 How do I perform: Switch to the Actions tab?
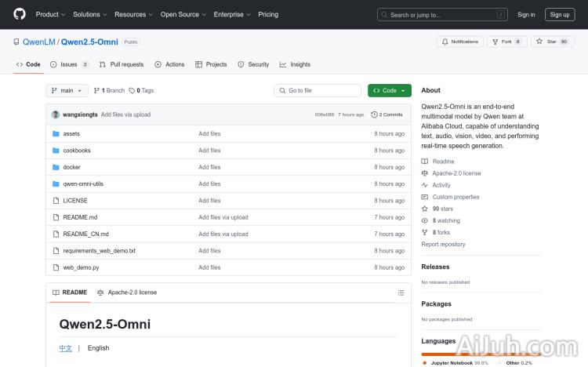[x=169, y=64]
